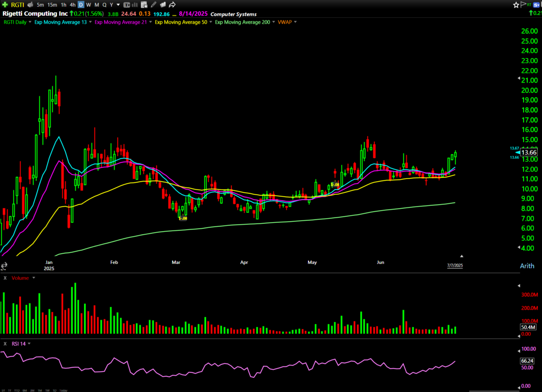The height and width of the screenshot is (392, 542).
Task: Toggle the Arith scale button
Action: [x=527, y=266]
